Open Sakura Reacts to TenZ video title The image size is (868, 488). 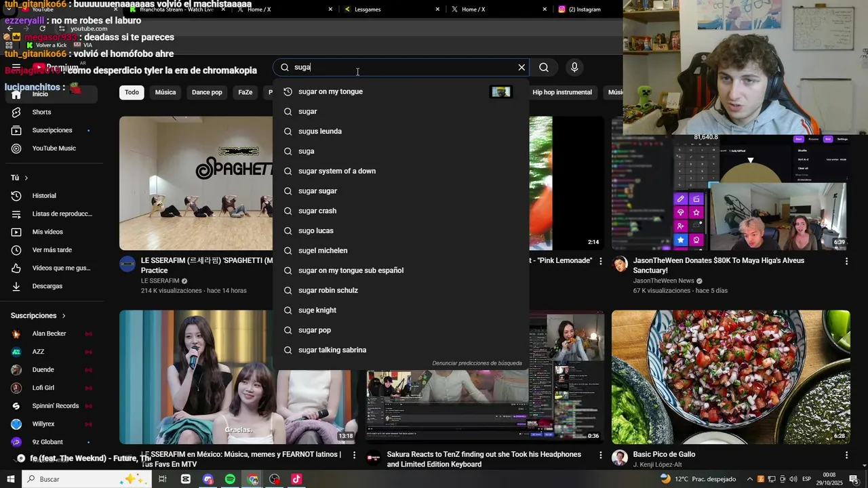484,460
